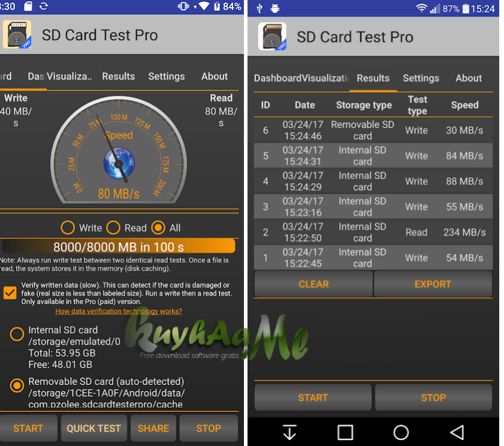504x446 pixels.
Task: Tap the SD Card Test Pro app icon in right screen
Action: 272,36
